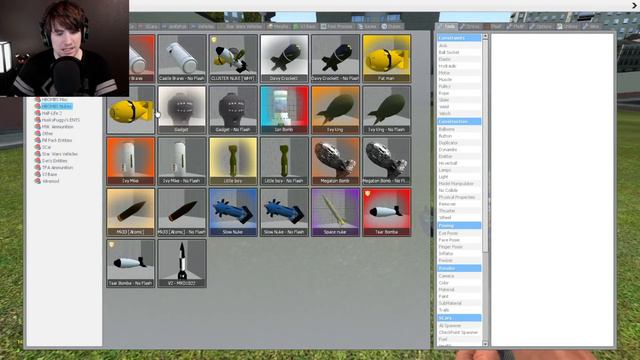This screenshot has height=360, width=640.
Task: Click tool list scrollbar up arrow
Action: tap(485, 36)
